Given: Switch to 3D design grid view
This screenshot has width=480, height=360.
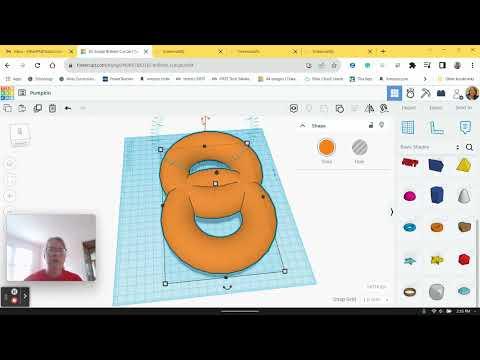Looking at the screenshot, I should (394, 93).
